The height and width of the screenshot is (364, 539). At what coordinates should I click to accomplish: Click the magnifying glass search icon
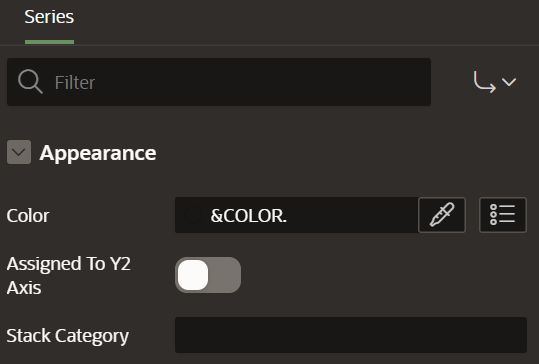(30, 82)
